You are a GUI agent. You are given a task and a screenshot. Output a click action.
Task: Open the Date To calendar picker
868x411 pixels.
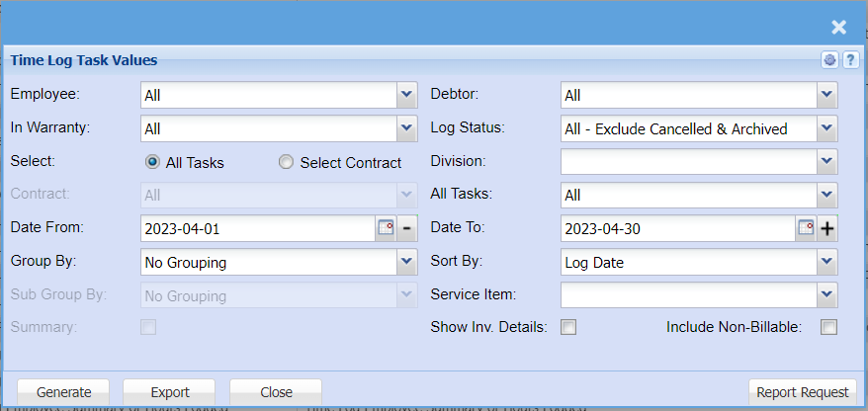[x=806, y=228]
